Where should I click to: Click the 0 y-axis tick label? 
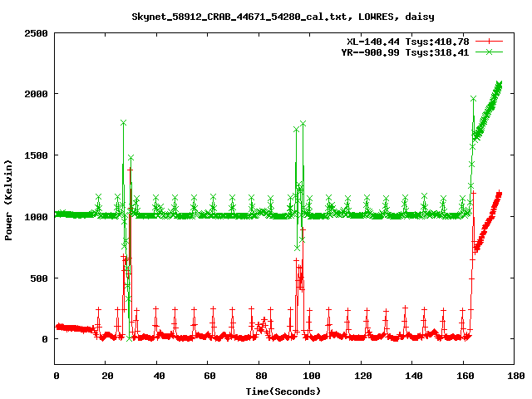pos(45,339)
